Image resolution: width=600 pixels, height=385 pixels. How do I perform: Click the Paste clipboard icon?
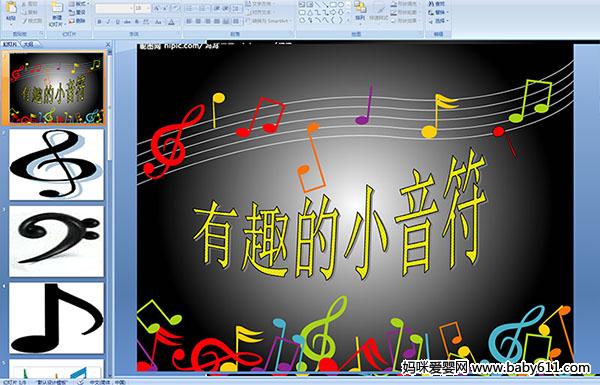pos(11,8)
